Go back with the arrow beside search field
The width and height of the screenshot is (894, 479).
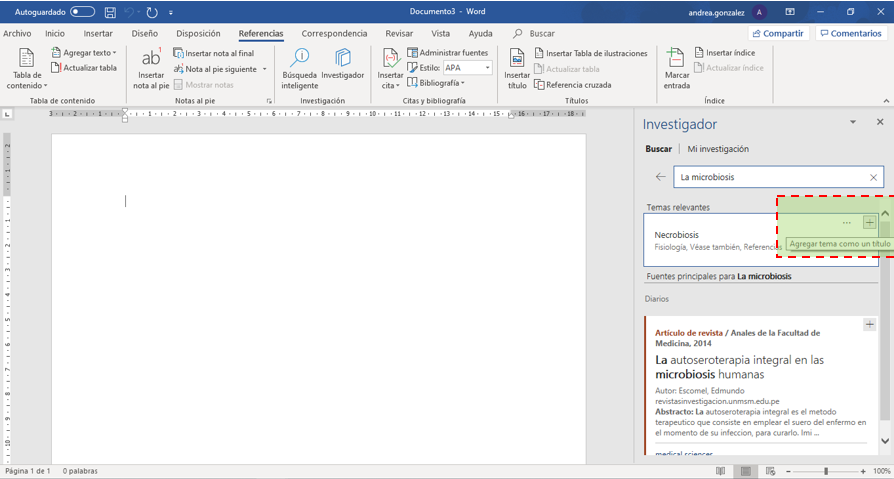tap(660, 177)
